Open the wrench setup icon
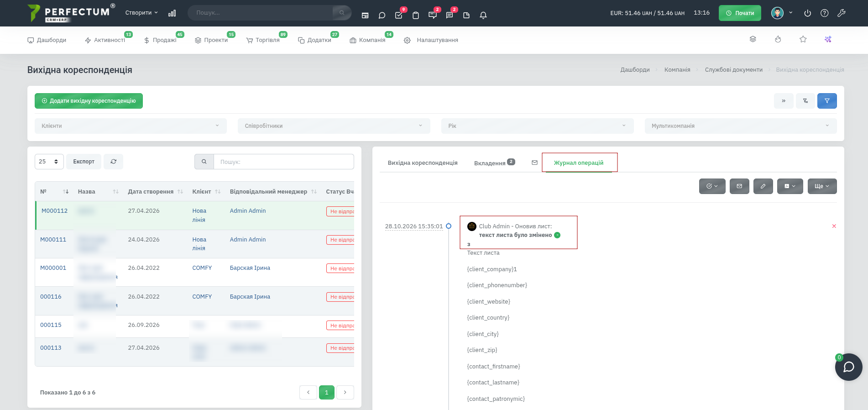 (x=842, y=13)
